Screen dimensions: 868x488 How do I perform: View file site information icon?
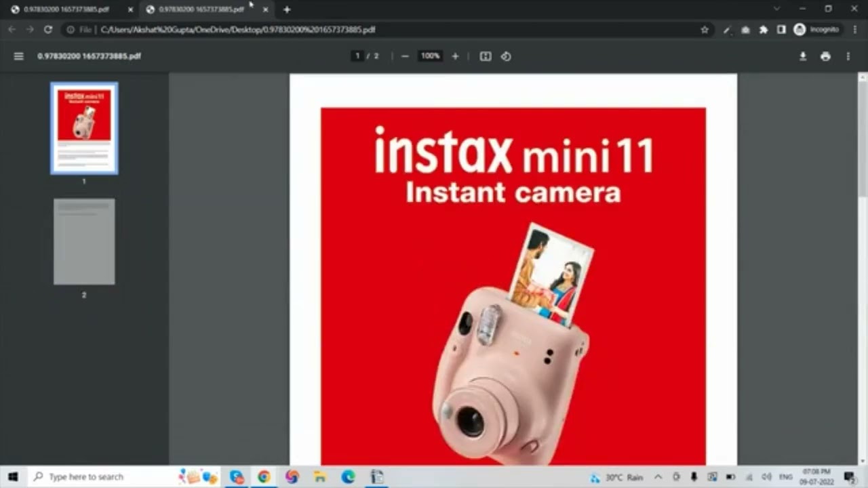71,30
